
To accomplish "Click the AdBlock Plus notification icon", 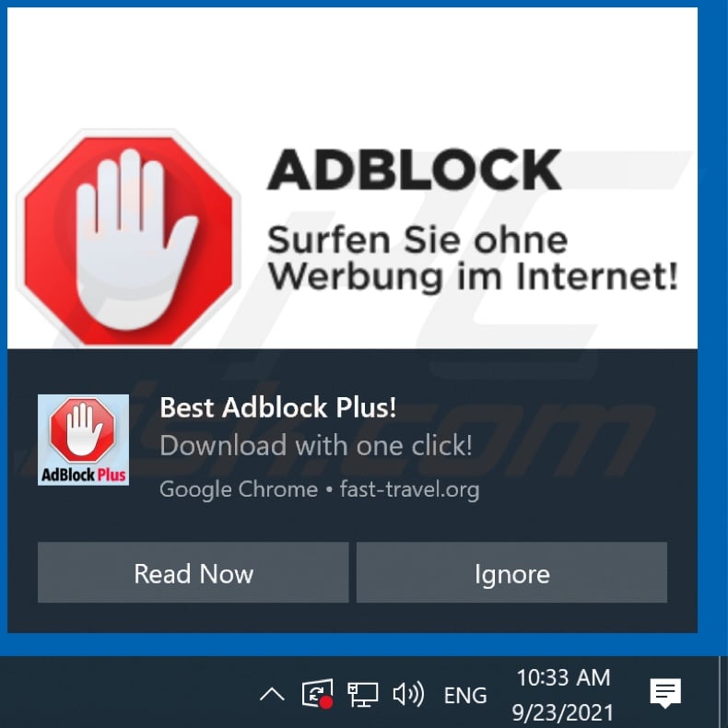I will (x=83, y=440).
